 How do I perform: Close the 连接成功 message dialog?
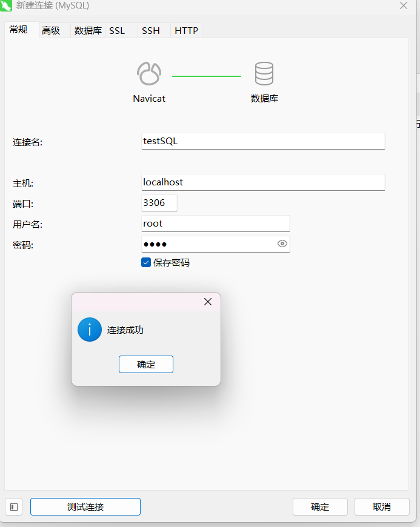[208, 302]
